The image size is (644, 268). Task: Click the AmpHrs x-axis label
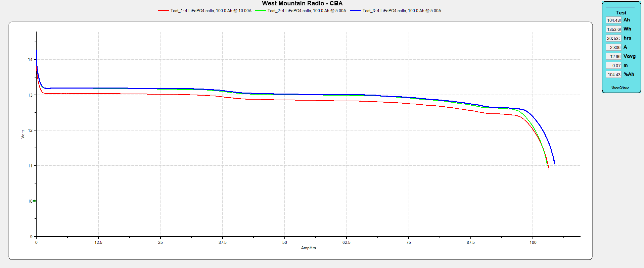point(308,248)
